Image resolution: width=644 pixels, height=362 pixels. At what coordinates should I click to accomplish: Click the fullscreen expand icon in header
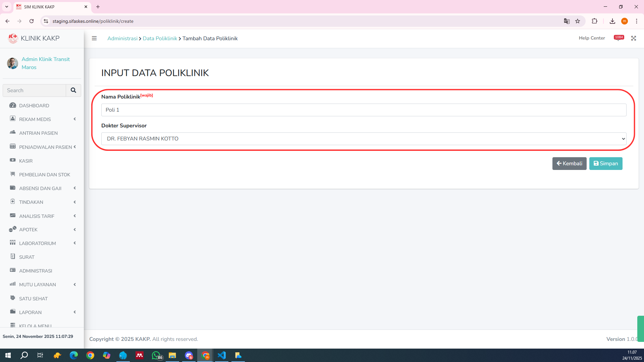(x=633, y=38)
